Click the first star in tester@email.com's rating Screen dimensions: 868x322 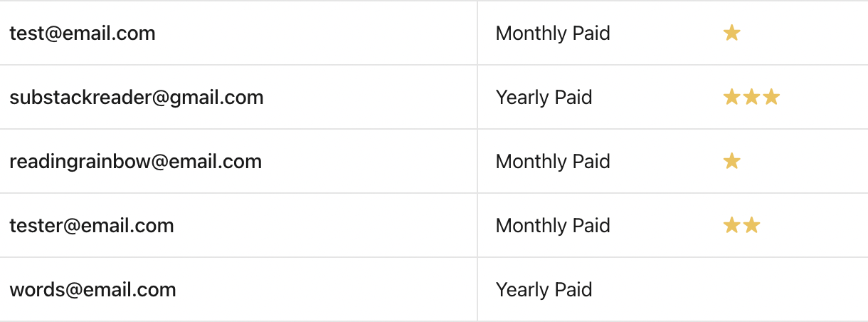click(x=731, y=225)
